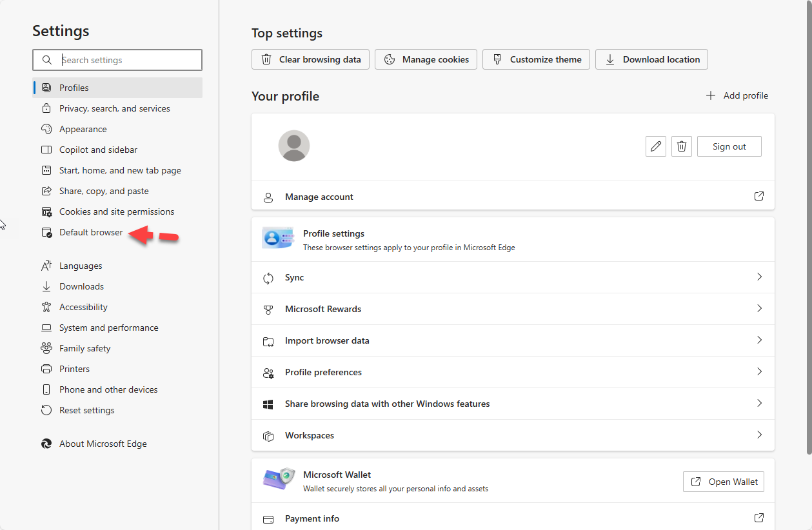Image resolution: width=812 pixels, height=530 pixels.
Task: Focus the Search settings input field
Action: (x=117, y=60)
